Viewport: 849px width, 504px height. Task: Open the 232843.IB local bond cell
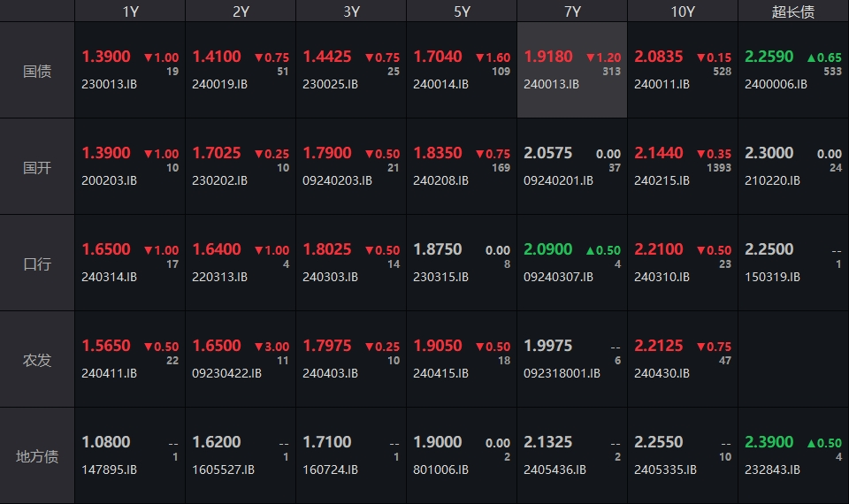pos(793,455)
